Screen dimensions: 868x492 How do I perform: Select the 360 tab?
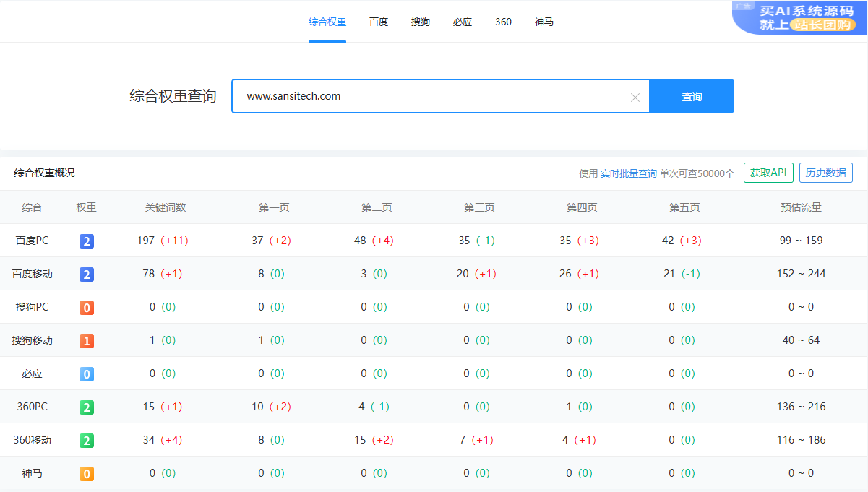504,22
